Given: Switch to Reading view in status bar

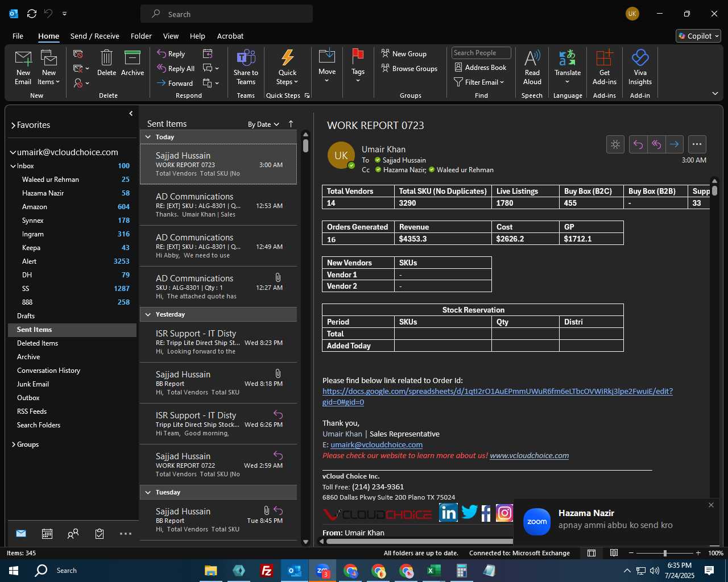Looking at the screenshot, I should click(614, 553).
